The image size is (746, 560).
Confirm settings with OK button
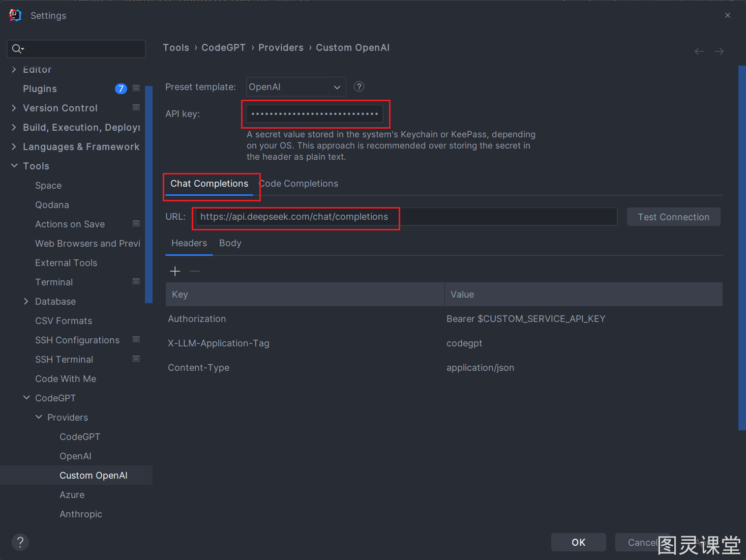[x=579, y=542]
